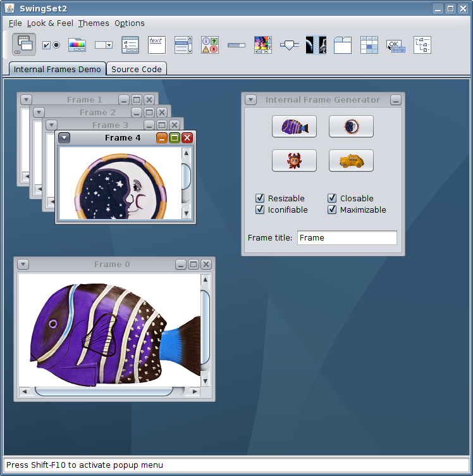Image resolution: width=473 pixels, height=476 pixels.
Task: Open the tabbed pane demo icon
Action: 343,45
